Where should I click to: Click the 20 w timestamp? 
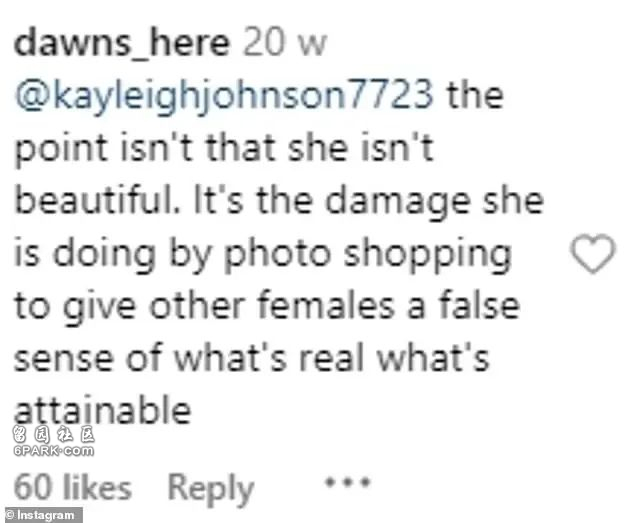(x=285, y=43)
